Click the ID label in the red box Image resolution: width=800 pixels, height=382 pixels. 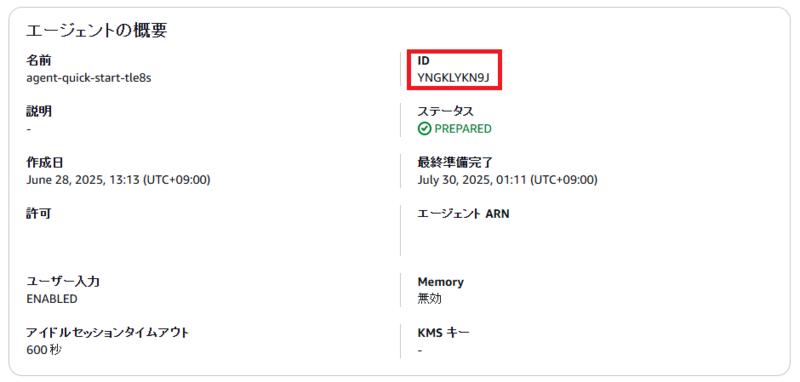pos(423,61)
